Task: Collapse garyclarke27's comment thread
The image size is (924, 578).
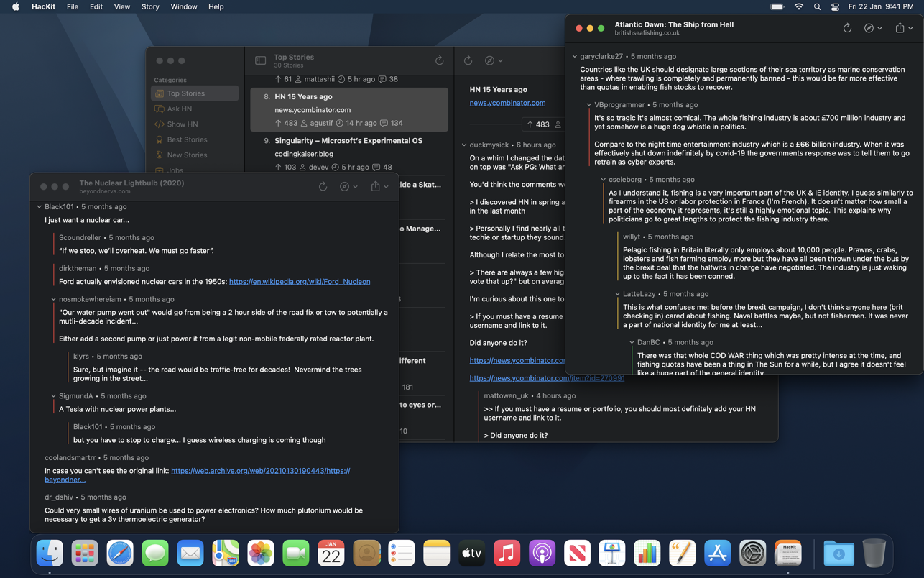Action: click(575, 56)
